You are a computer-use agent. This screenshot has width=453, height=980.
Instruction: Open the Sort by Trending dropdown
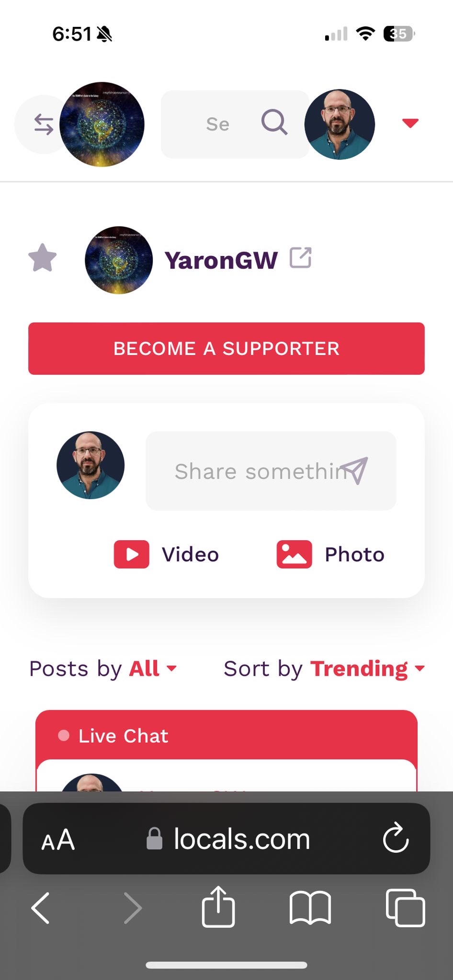[x=324, y=668]
